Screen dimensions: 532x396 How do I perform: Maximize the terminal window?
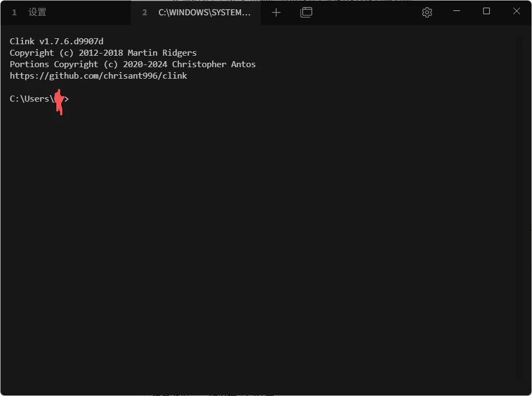click(487, 11)
